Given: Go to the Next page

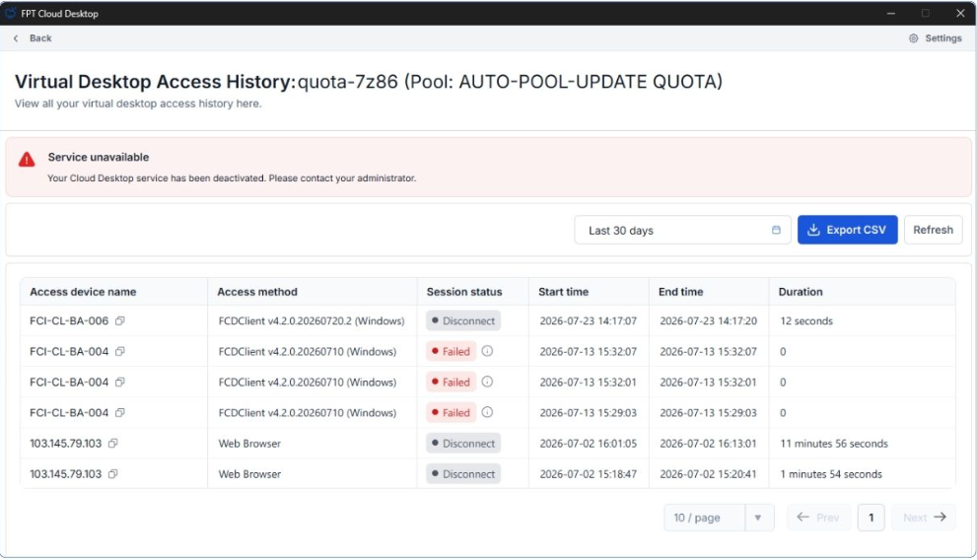Looking at the screenshot, I should point(924,518).
